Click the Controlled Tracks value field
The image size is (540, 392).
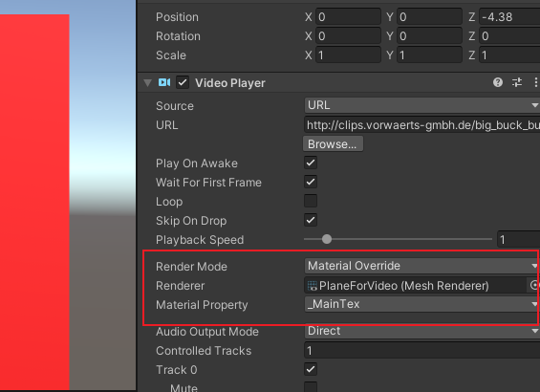421,350
